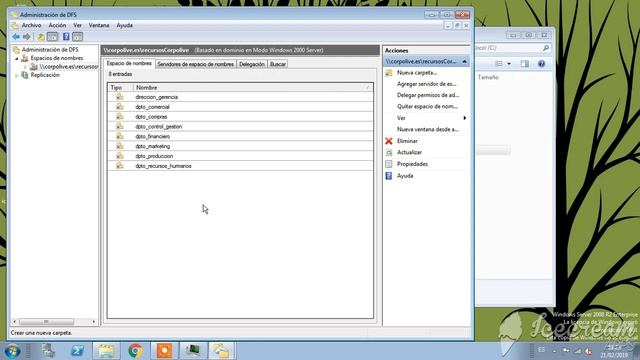Click Nueva carpeta... action

[x=417, y=73]
